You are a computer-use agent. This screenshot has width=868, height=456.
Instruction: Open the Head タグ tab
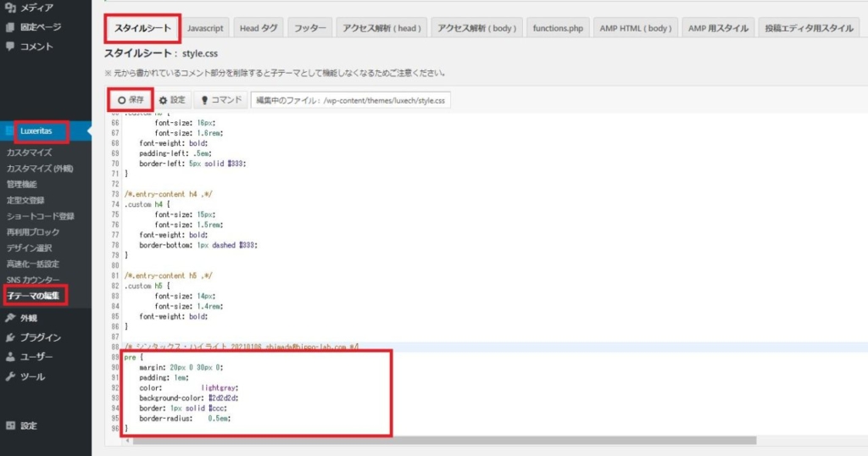click(259, 28)
